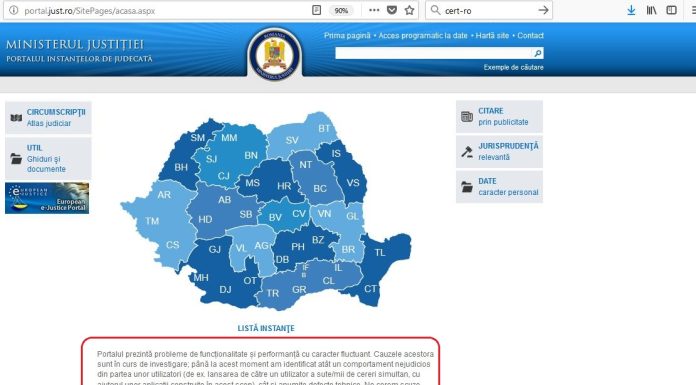The height and width of the screenshot is (385, 696).
Task: Toggle reader view icon in address bar
Action: click(316, 10)
